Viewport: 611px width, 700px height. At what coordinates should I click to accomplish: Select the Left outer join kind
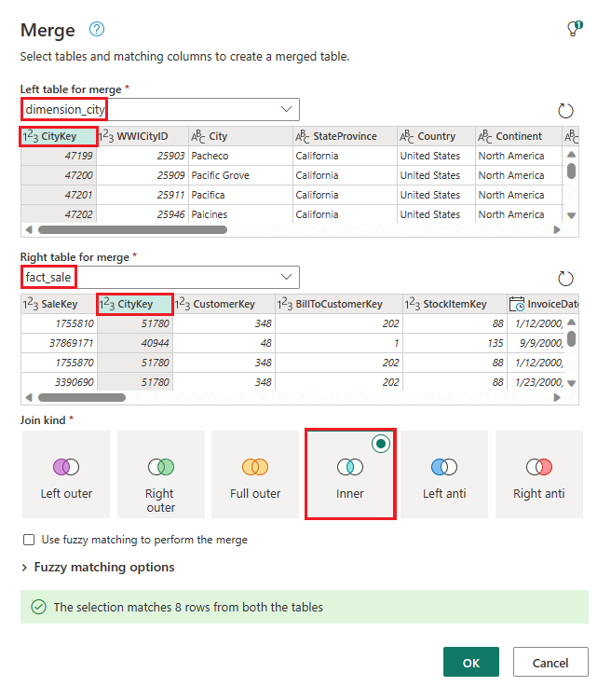(x=66, y=474)
